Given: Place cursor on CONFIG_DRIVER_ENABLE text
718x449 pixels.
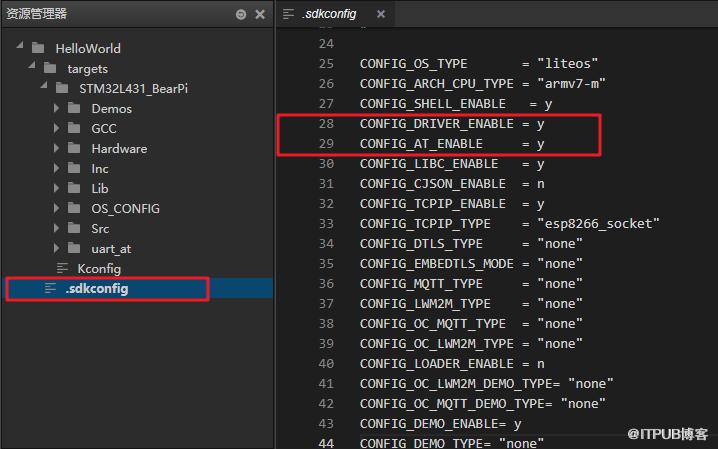Looking at the screenshot, I should pos(436,124).
